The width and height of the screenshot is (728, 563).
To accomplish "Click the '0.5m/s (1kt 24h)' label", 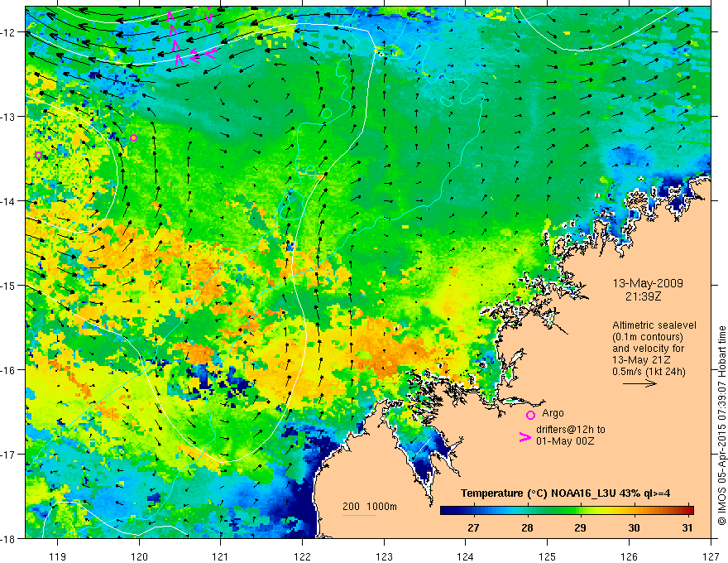I will (x=649, y=371).
